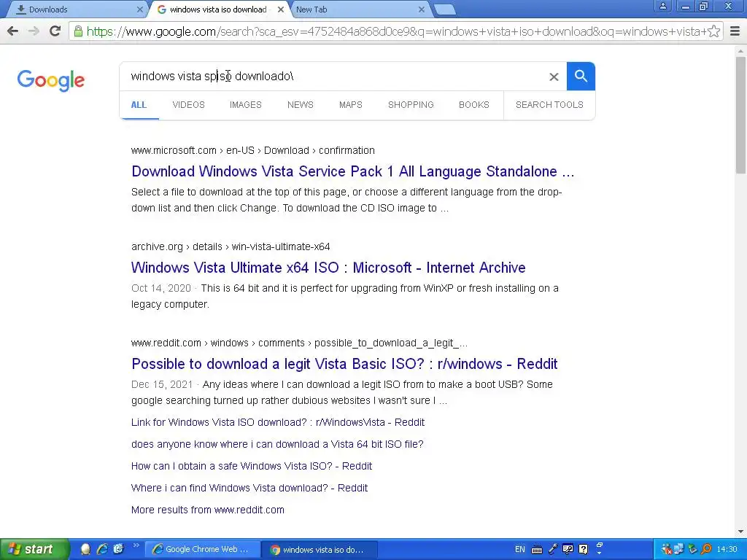Click the green padlock security icon
Image resolution: width=747 pixels, height=560 pixels.
pos(78,31)
